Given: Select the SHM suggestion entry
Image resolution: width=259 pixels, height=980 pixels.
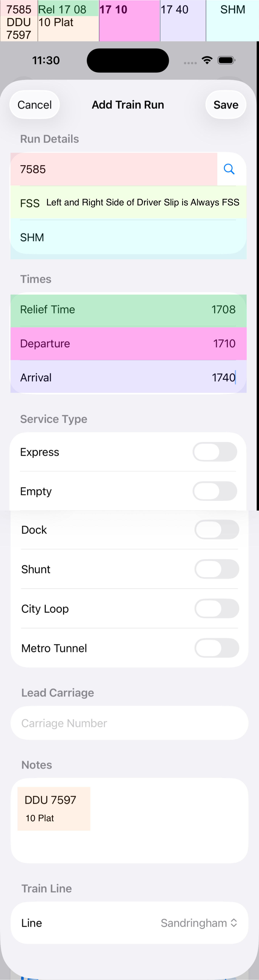Looking at the screenshot, I should 128,237.
